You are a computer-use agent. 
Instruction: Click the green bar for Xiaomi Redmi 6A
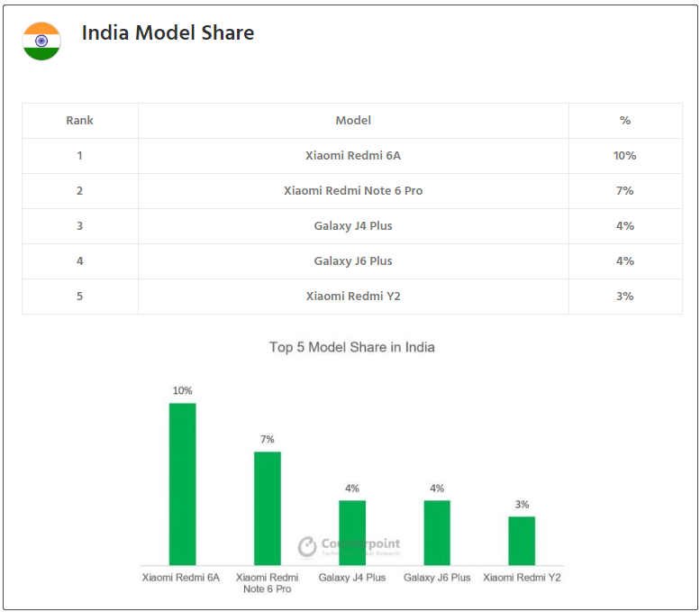point(182,484)
